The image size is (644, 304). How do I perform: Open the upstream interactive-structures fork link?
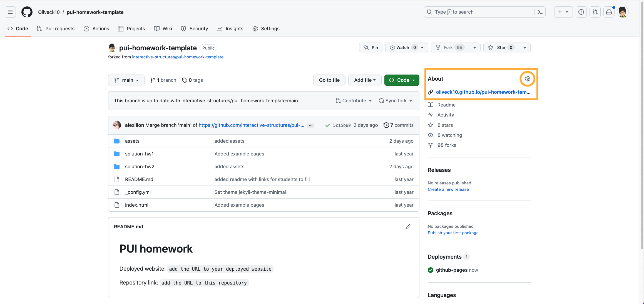click(x=178, y=57)
